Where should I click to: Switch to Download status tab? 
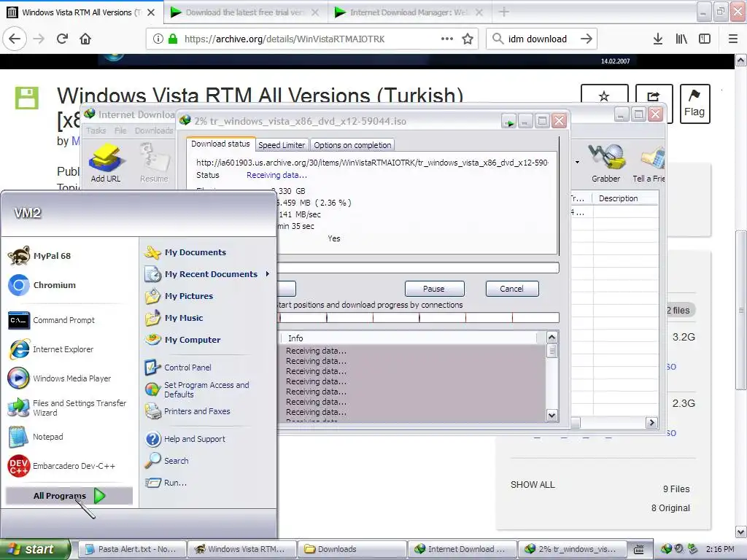click(x=220, y=144)
